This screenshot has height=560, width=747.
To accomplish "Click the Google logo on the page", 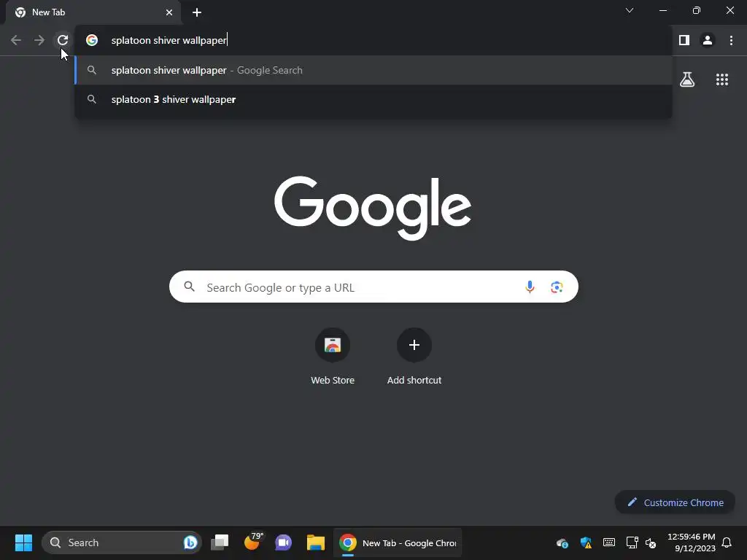I will click(373, 208).
